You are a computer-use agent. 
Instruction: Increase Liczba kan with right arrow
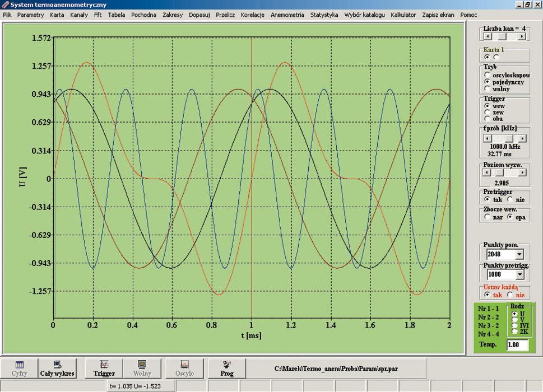pyautogui.click(x=522, y=36)
